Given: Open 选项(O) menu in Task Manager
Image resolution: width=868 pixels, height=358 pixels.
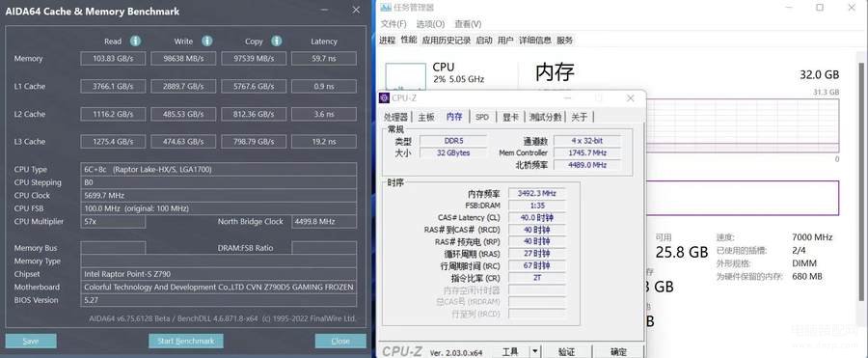Looking at the screenshot, I should 431,24.
